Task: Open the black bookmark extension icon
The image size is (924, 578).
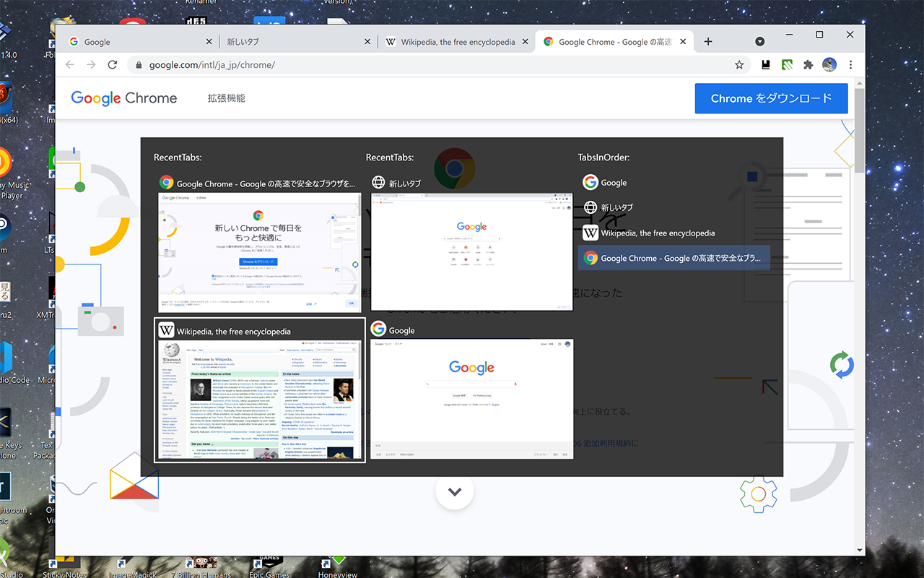Action: (x=766, y=65)
